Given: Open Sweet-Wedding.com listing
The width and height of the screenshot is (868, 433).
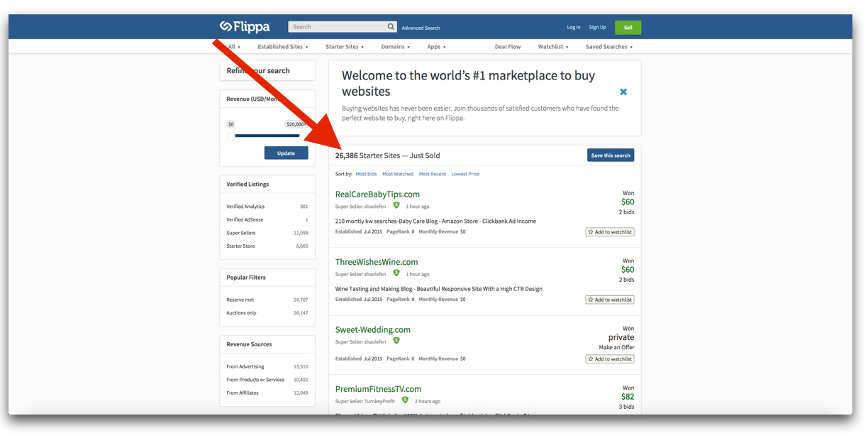Looking at the screenshot, I should point(373,329).
